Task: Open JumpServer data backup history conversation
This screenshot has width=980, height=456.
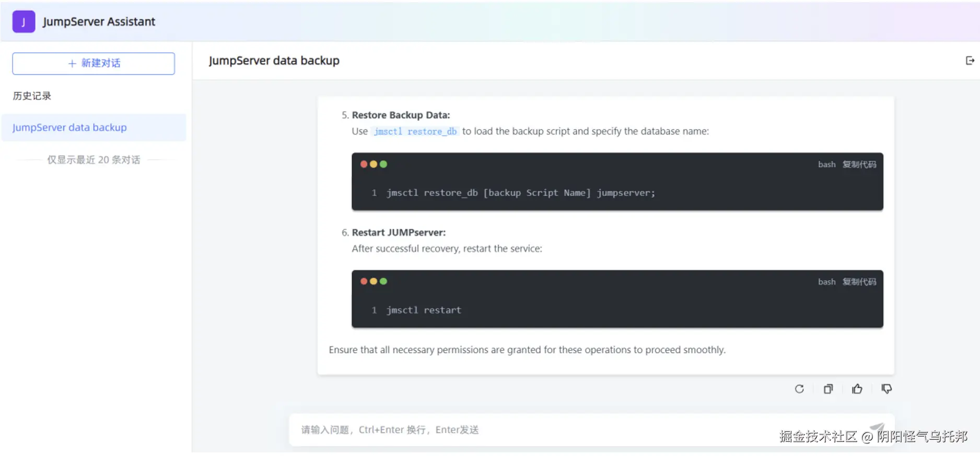Action: (x=69, y=128)
